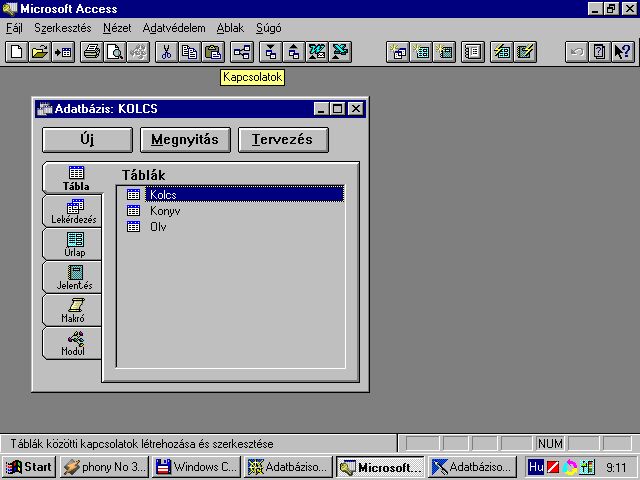Print using the printer toolbar icon
The height and width of the screenshot is (480, 640).
point(92,52)
